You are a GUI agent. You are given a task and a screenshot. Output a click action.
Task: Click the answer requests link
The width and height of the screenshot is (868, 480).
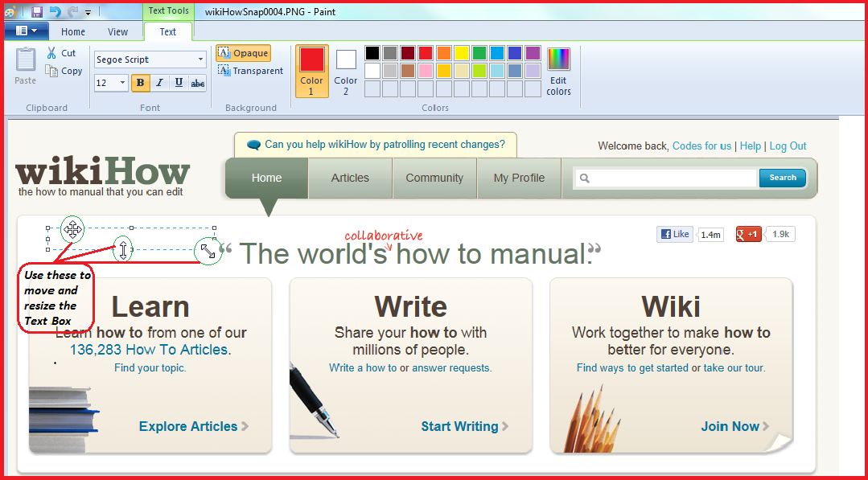click(x=451, y=367)
